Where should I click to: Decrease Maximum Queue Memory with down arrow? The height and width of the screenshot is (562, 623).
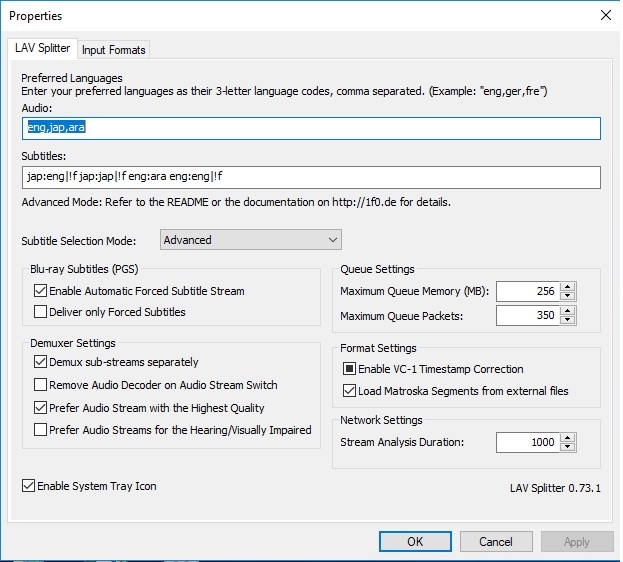[x=568, y=296]
